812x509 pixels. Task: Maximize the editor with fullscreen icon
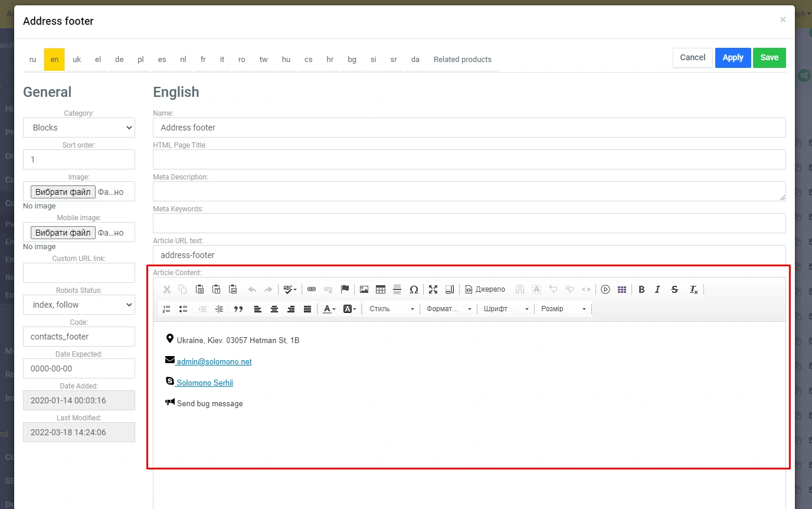click(x=433, y=289)
